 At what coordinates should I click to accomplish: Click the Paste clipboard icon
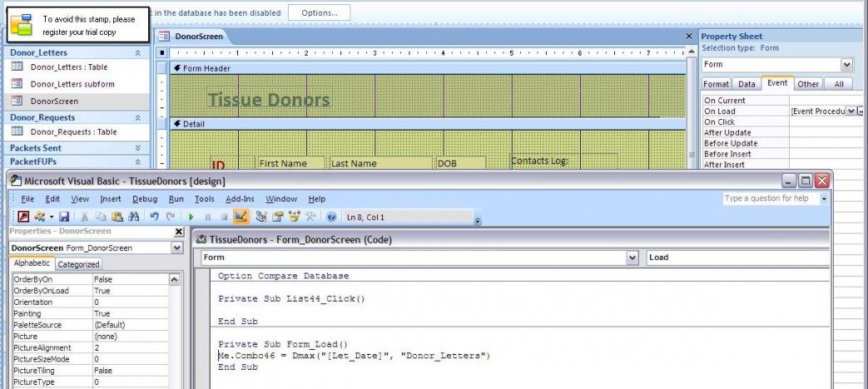[x=117, y=217]
